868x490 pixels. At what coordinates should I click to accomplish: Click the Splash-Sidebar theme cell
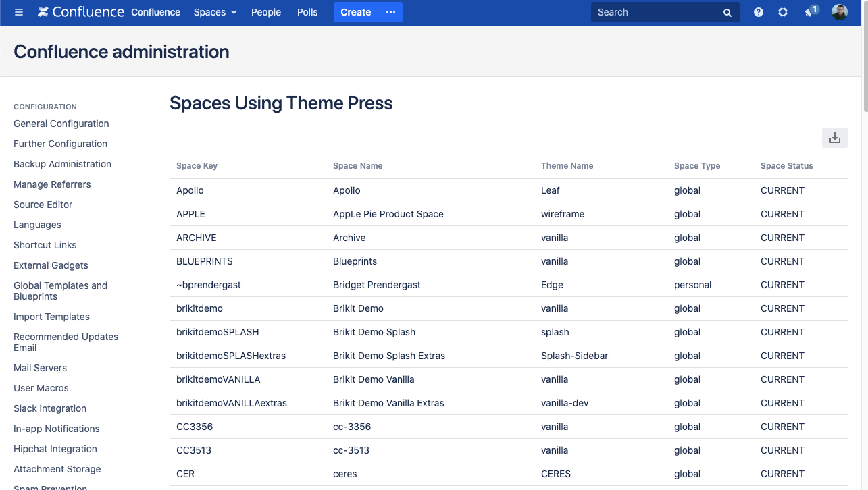click(x=575, y=356)
